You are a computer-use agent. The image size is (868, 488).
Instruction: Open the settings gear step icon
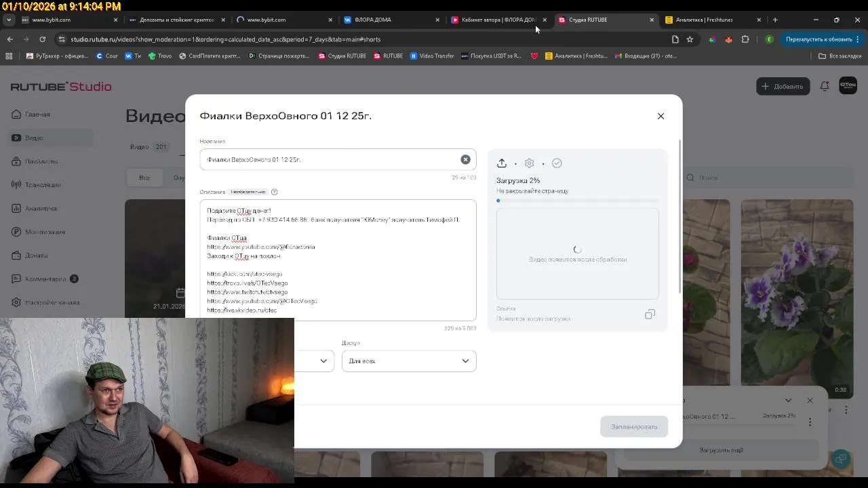(530, 163)
